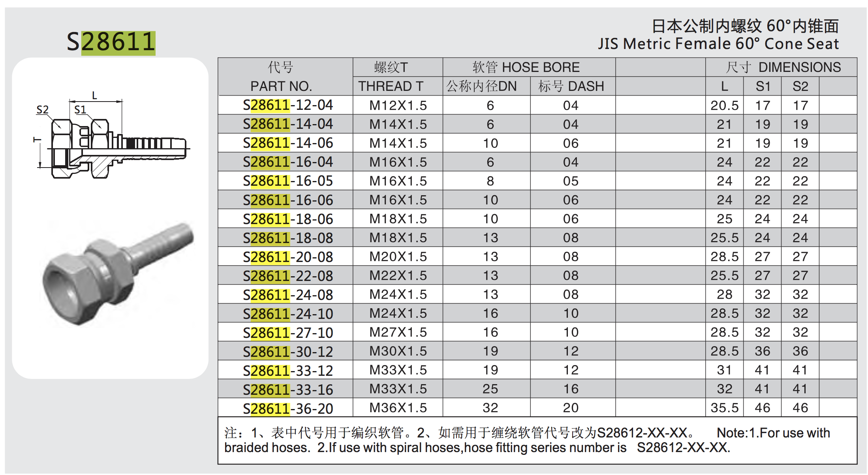Click part number S28611-12-04
Viewport: 868px width, 475px height.
point(288,105)
